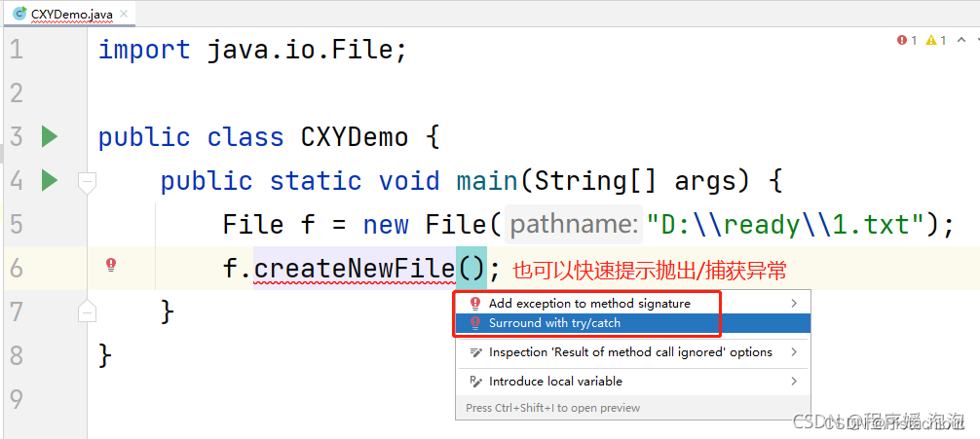Click line number 1 in the gutter
The height and width of the screenshot is (439, 980).
pyautogui.click(x=17, y=50)
